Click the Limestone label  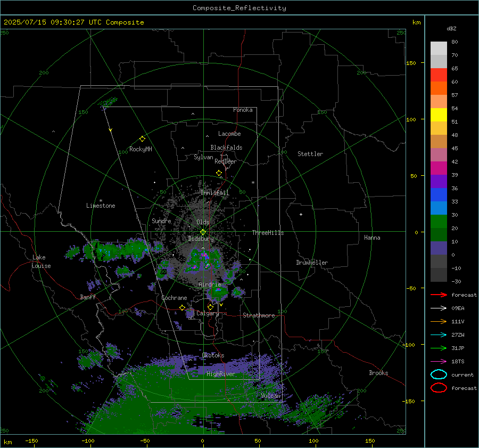[101, 206]
